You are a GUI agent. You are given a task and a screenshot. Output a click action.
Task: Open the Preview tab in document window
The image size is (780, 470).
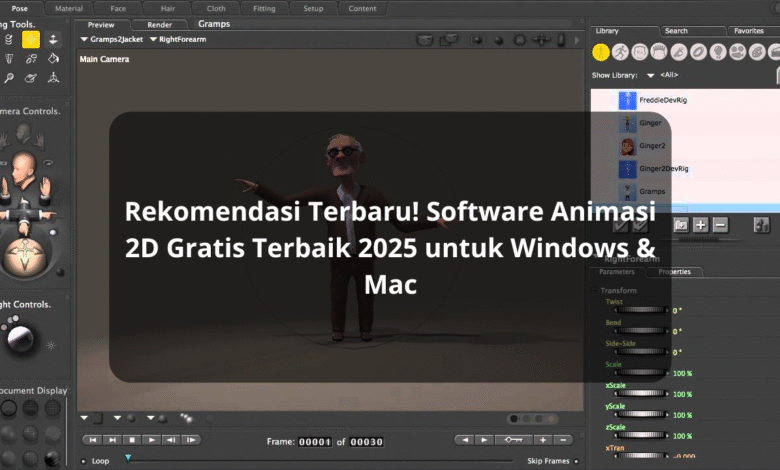(101, 24)
